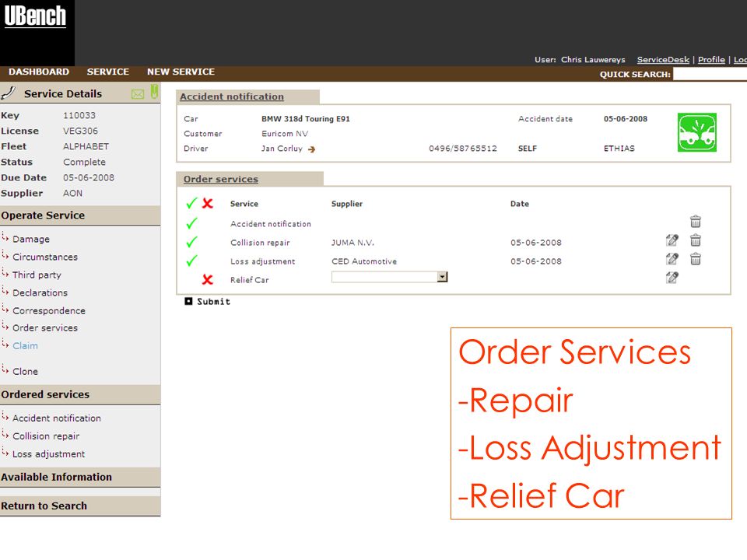Open Collision repair under Ordered services
Viewport: 747px width, 560px height.
[x=46, y=436]
